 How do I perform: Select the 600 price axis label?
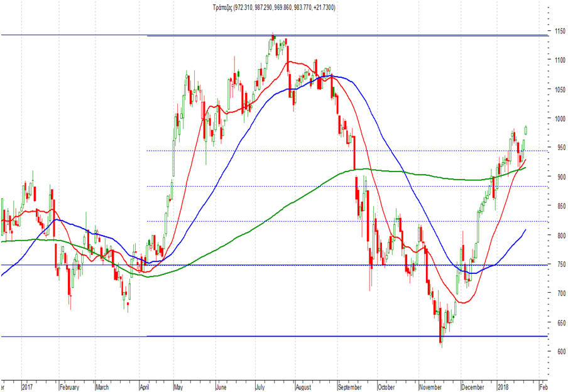[562, 351]
